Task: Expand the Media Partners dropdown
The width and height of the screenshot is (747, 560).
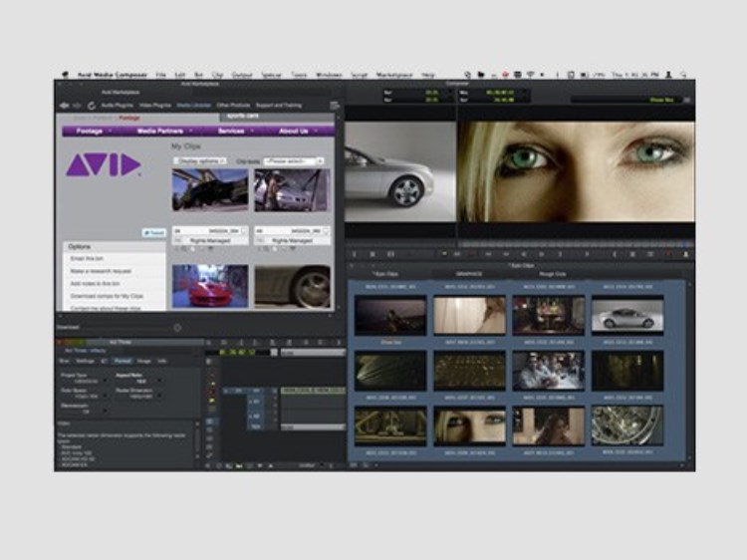Action: (164, 132)
